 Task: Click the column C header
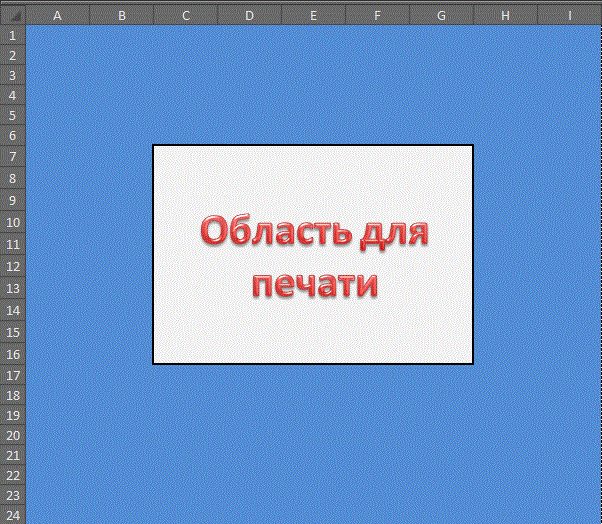point(185,16)
